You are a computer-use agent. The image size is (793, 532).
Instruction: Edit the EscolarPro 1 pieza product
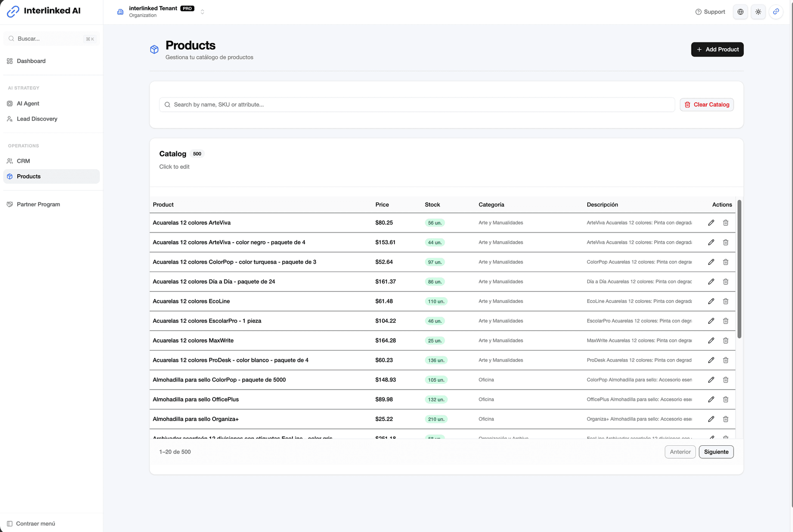[711, 321]
